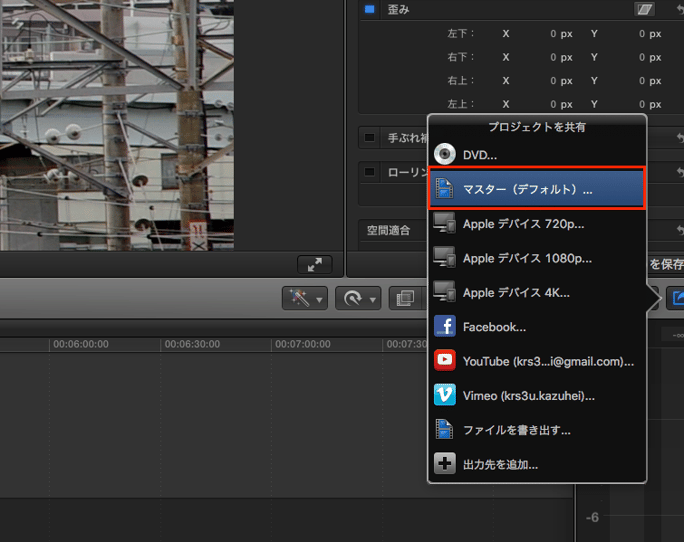Click the Apple デバイス 720p device icon
Image resolution: width=684 pixels, height=542 pixels.
[445, 224]
